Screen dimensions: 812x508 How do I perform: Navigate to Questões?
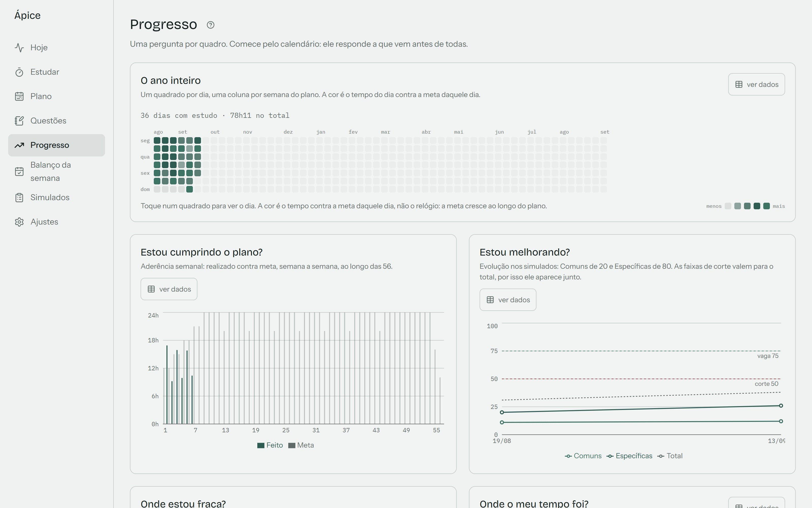pyautogui.click(x=56, y=121)
